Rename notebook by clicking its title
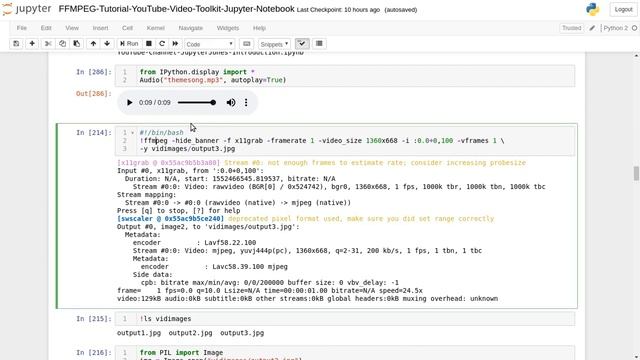 tap(176, 9)
